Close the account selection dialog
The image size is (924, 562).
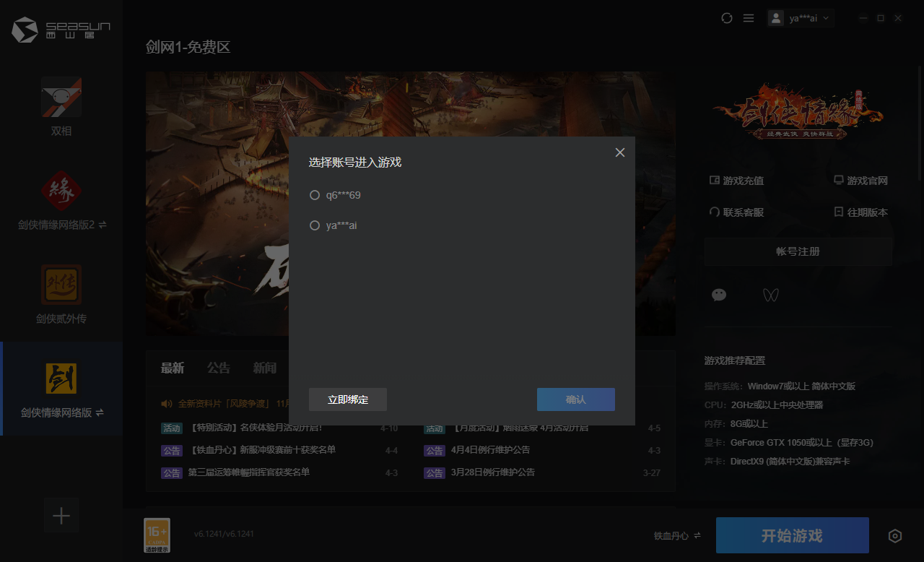coord(620,152)
